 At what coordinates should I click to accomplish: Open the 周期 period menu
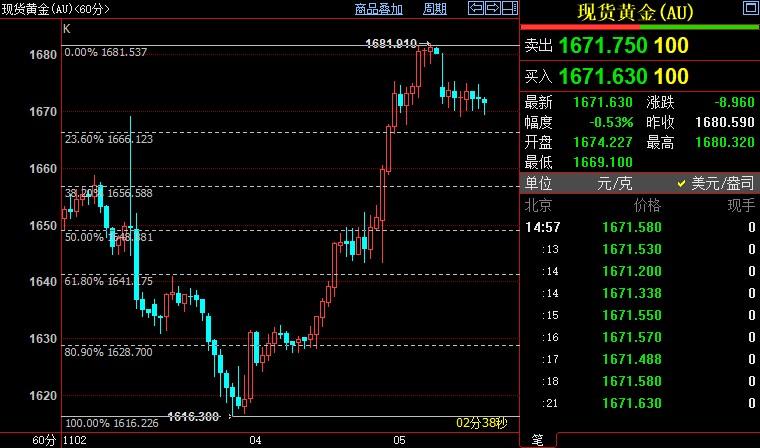tap(435, 9)
